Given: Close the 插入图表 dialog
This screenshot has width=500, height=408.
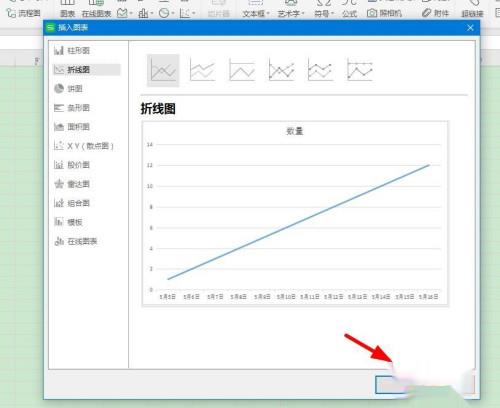Looking at the screenshot, I should click(x=470, y=28).
